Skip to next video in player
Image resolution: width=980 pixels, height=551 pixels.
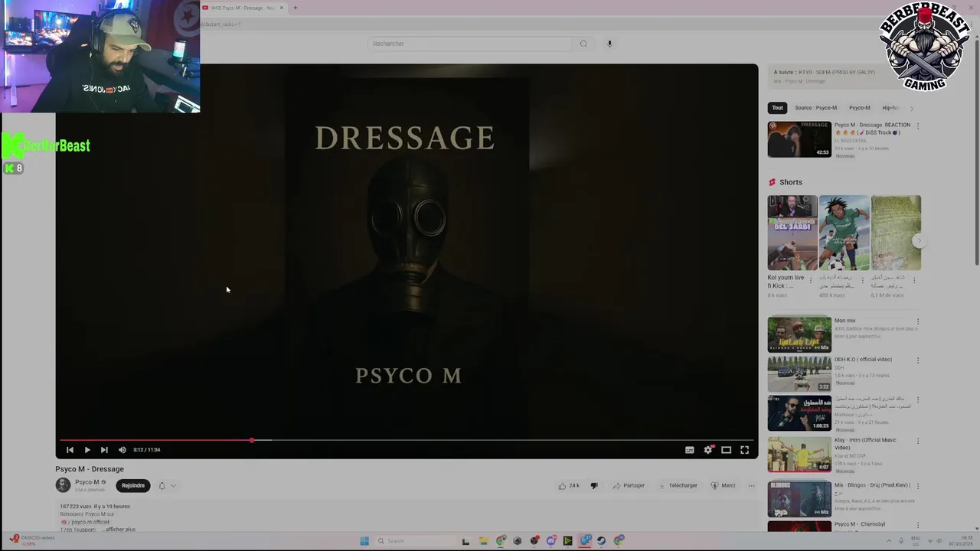click(x=104, y=450)
